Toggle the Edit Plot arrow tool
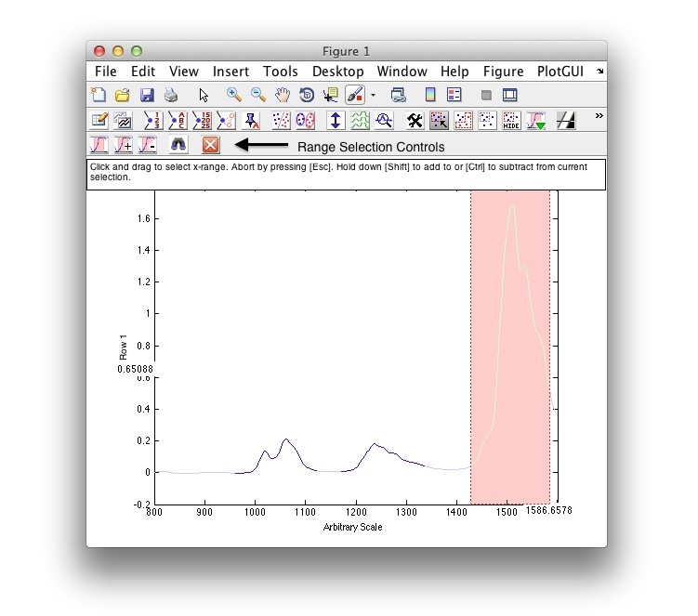 (204, 95)
